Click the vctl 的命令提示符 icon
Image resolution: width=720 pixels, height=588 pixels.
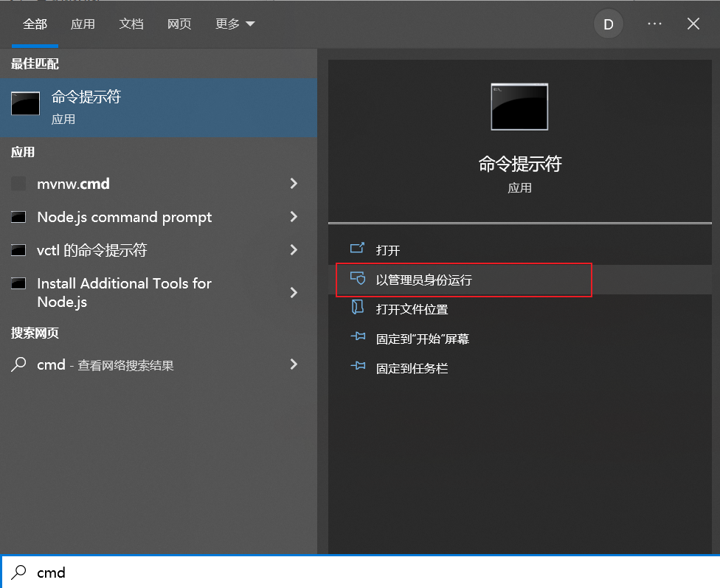[x=18, y=250]
